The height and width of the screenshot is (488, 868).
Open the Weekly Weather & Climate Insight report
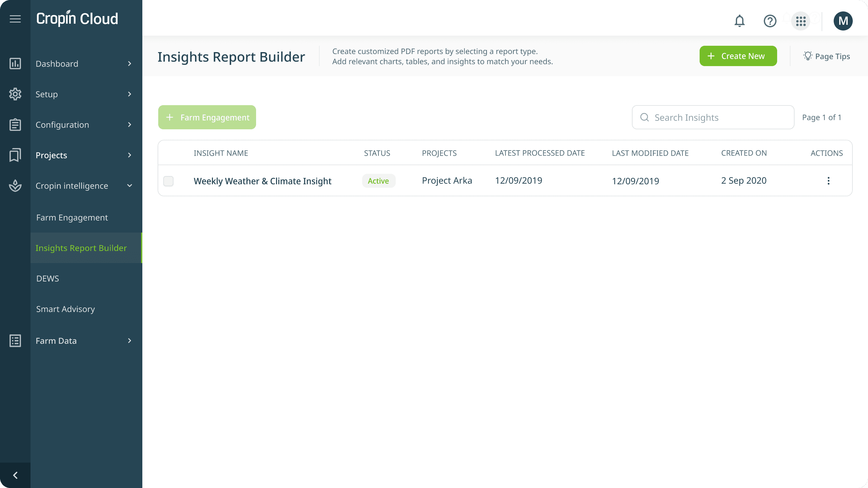(x=262, y=181)
